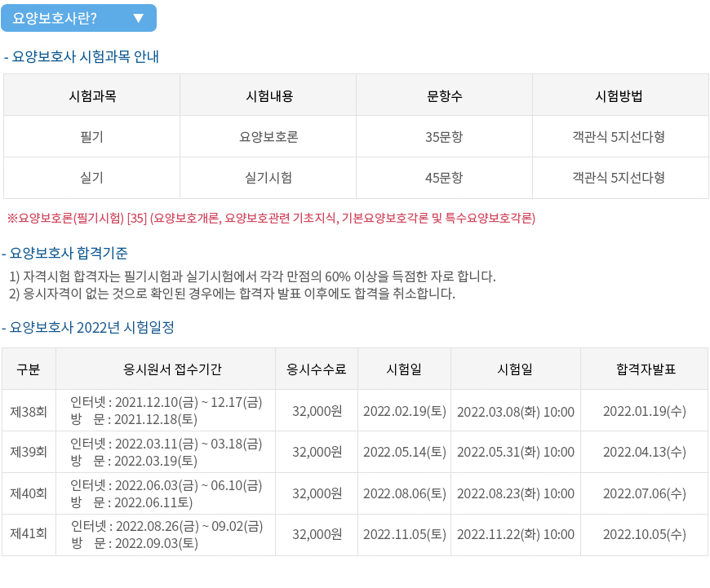Click the 2022.04.13(수) cell

click(645, 452)
